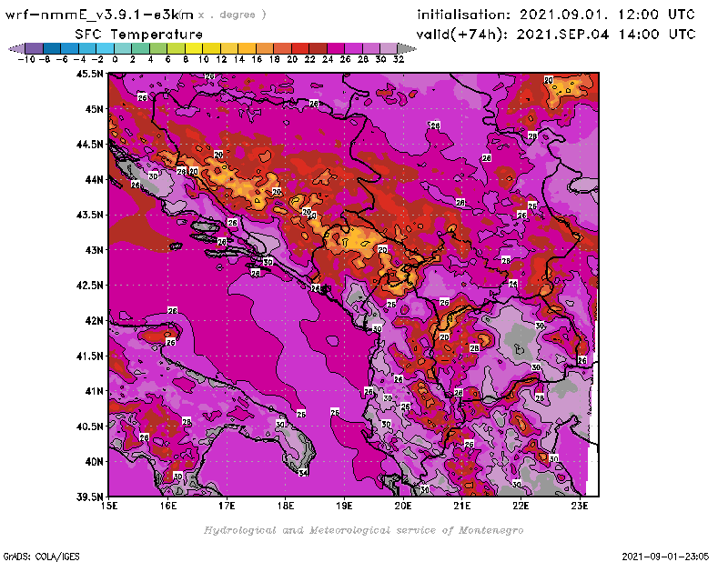728x562 pixels.
Task: Click the 17E longitude label
Action: pyautogui.click(x=227, y=506)
